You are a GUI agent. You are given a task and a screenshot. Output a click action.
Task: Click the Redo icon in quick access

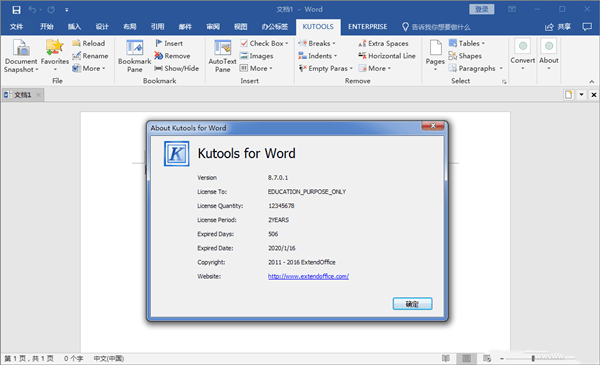(51, 10)
